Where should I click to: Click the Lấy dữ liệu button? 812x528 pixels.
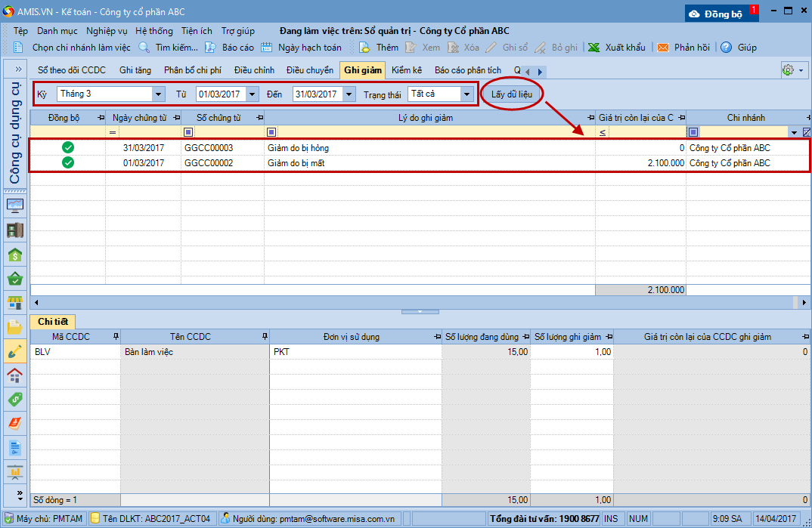pyautogui.click(x=512, y=94)
